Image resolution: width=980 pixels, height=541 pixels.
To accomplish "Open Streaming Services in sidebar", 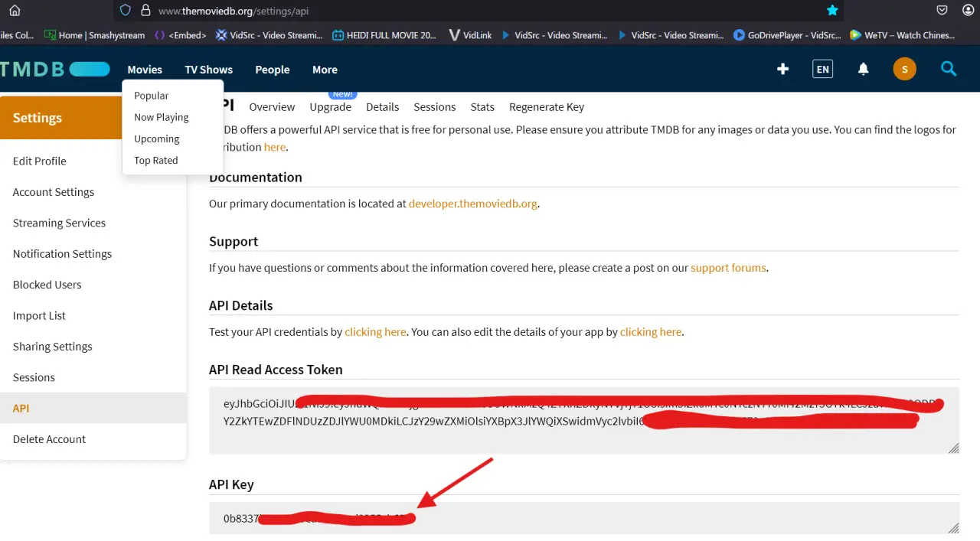I will (x=59, y=223).
